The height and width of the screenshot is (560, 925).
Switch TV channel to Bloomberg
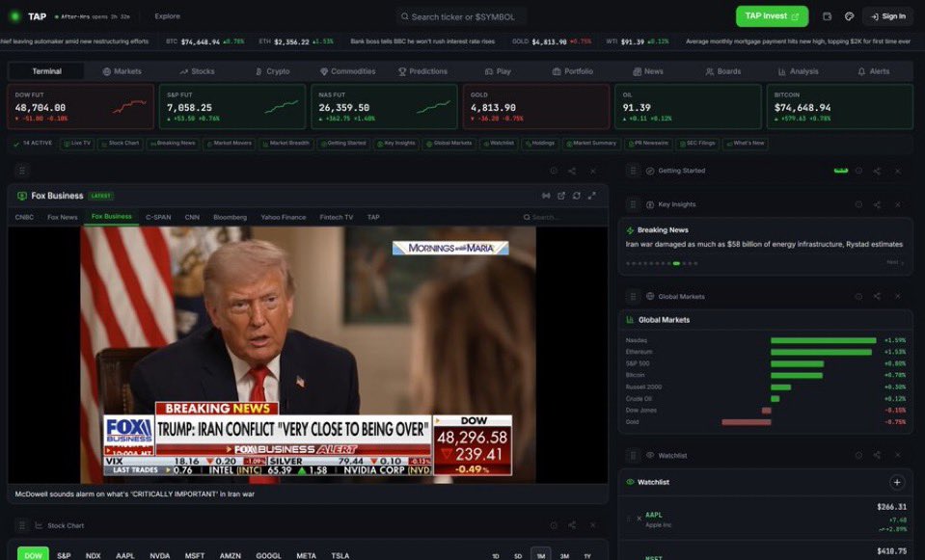[x=231, y=218]
